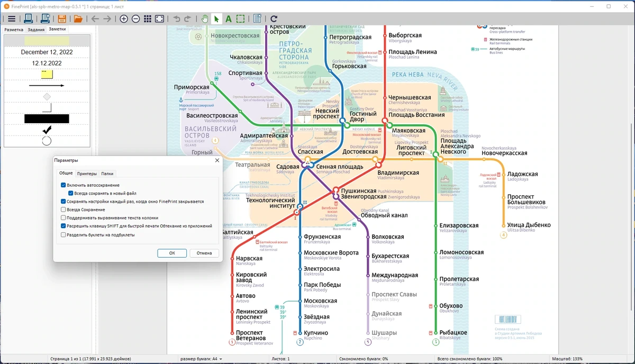Open the hamburger main menu

tap(11, 19)
